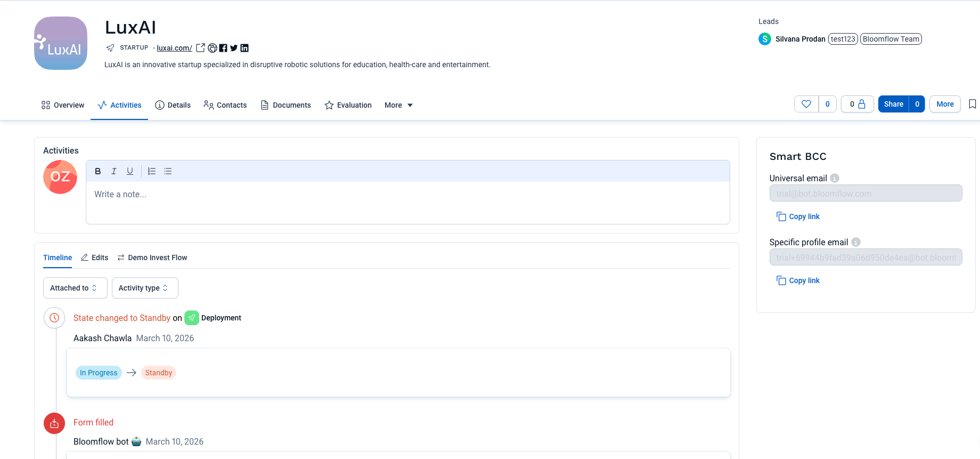Click the Bloomflow bot robot icon
The width and height of the screenshot is (980, 459).
pos(136,441)
